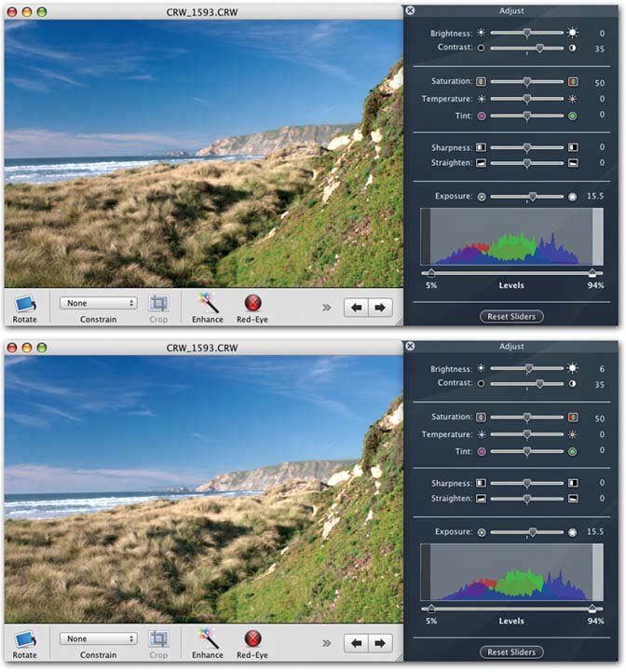Click the beach photo in bottom window
Image resolution: width=626 pixels, height=672 pixels.
[203, 489]
